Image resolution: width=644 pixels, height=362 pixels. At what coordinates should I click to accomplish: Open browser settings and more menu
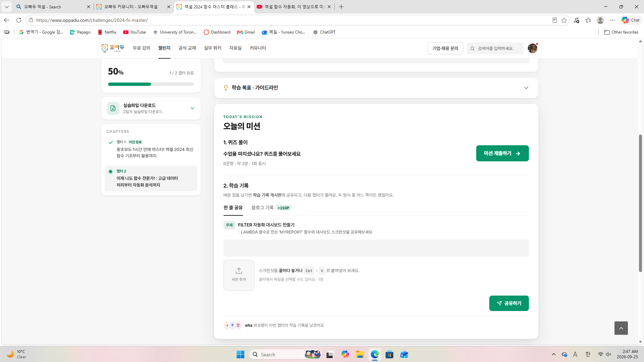tap(612, 20)
